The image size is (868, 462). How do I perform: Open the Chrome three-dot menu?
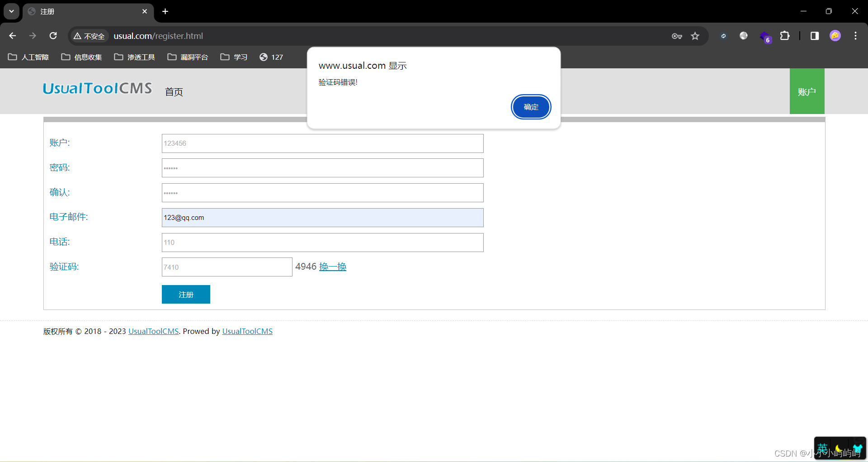855,36
